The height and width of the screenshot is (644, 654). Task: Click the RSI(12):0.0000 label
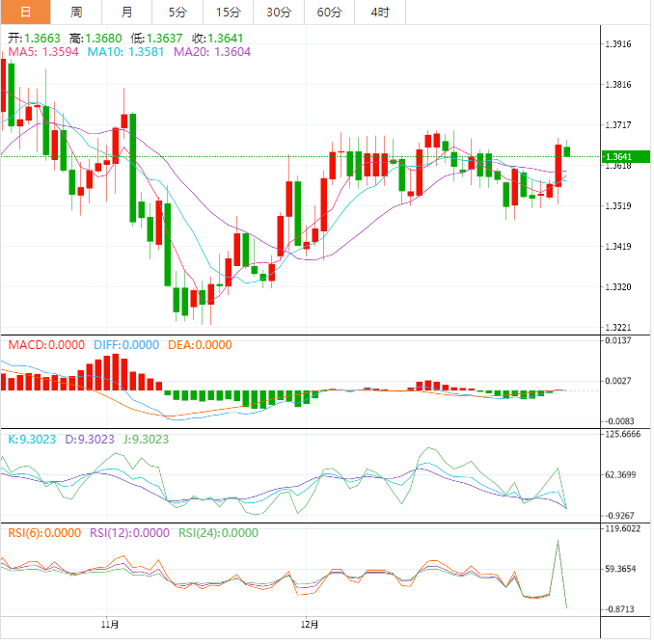[x=129, y=533]
